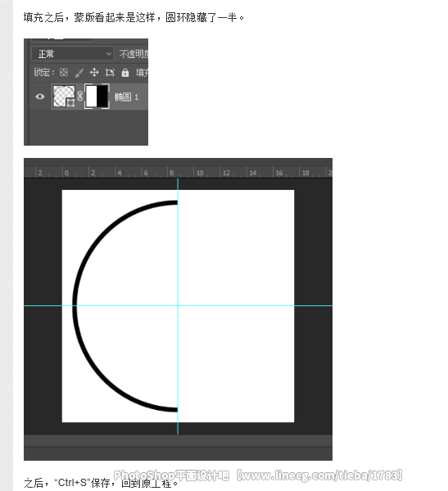The image size is (448, 491).
Task: Click the lock position move-arrows icon
Action: pos(94,73)
